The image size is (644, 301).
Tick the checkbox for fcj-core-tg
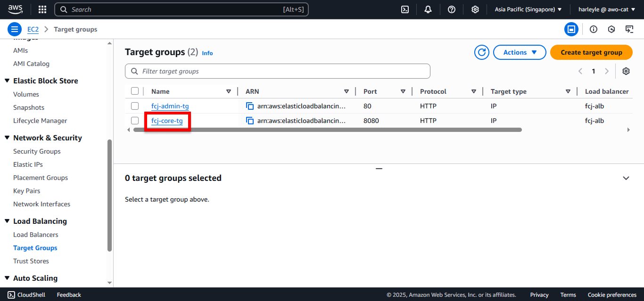coord(135,121)
